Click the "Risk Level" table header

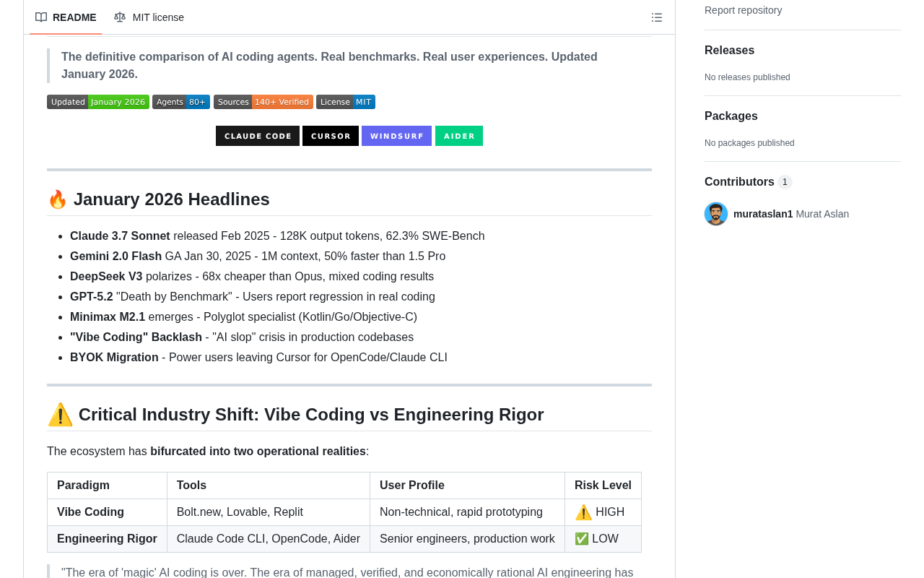click(x=603, y=486)
